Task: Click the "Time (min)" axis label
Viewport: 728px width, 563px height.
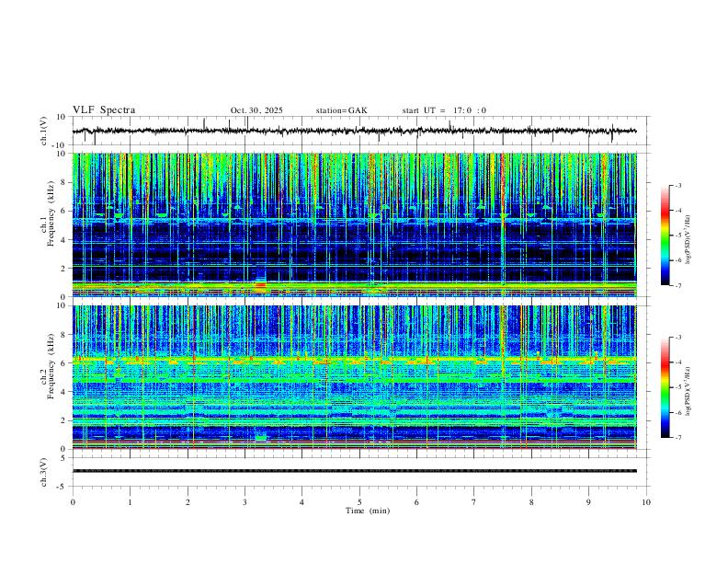Action: coord(368,511)
